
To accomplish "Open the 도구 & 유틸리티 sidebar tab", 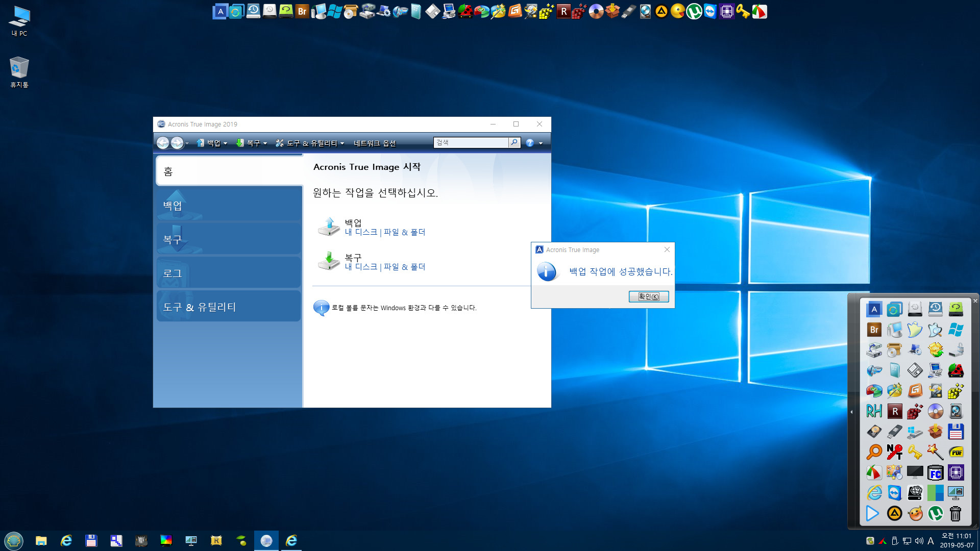I will (229, 307).
